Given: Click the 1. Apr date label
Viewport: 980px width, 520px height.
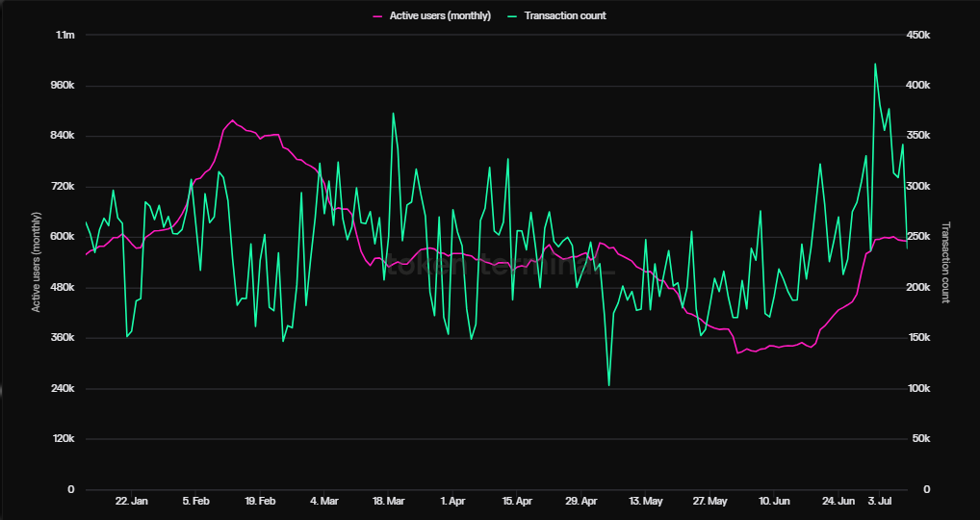Looking at the screenshot, I should coord(452,502).
